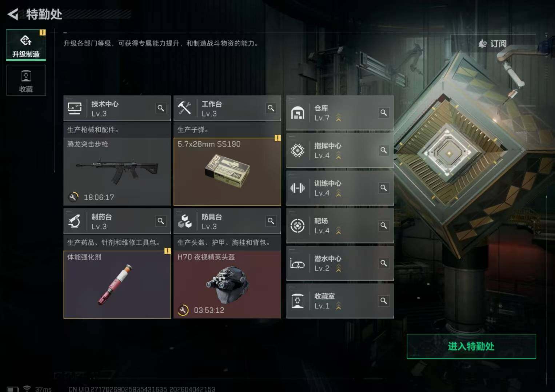This screenshot has width=555, height=392.
Task: Open the 体能强化剂 injector item card
Action: 117,284
